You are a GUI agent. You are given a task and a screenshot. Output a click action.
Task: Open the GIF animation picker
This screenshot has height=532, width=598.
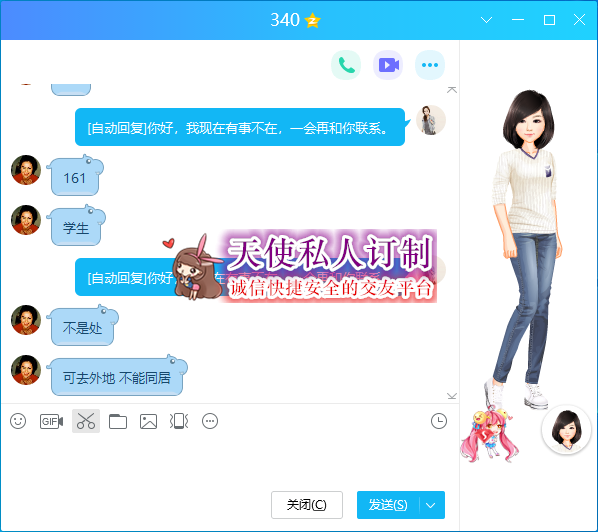pos(51,421)
